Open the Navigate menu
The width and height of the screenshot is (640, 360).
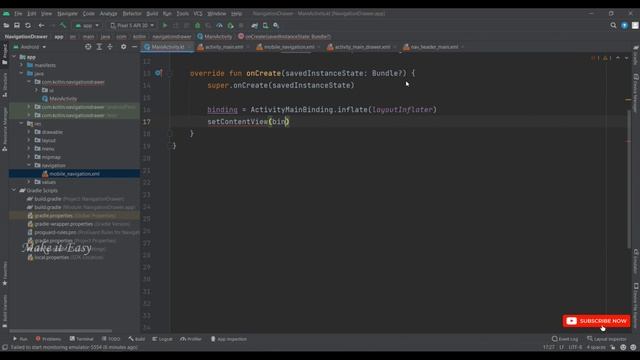tap(67, 13)
